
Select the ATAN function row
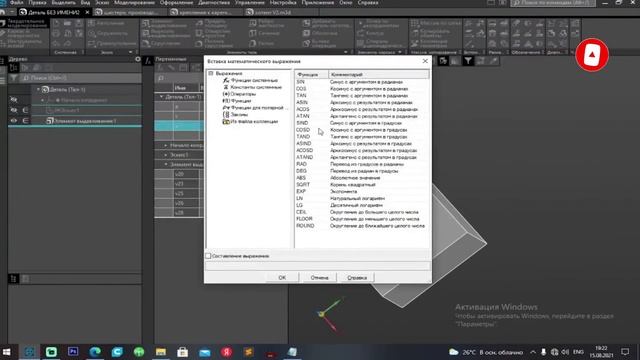click(361, 116)
